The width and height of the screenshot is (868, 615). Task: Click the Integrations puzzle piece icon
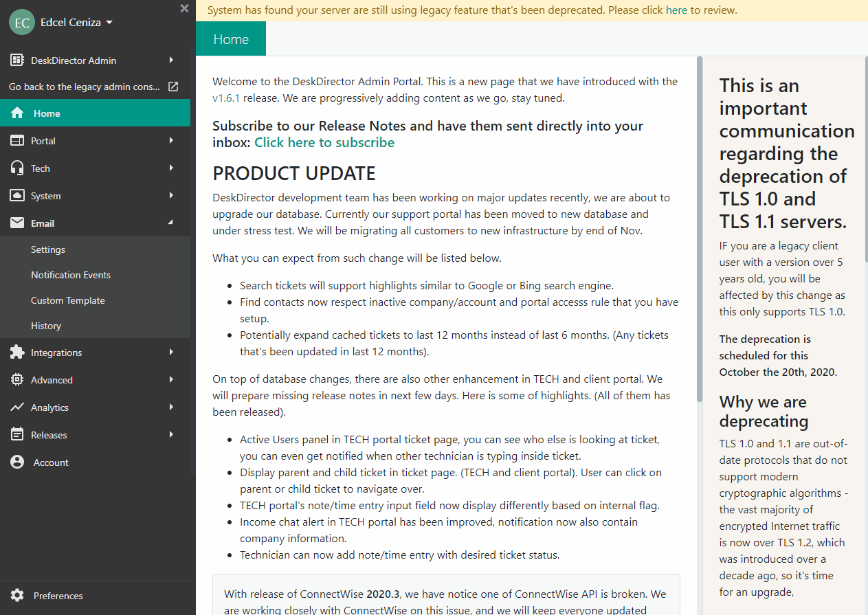[17, 353]
